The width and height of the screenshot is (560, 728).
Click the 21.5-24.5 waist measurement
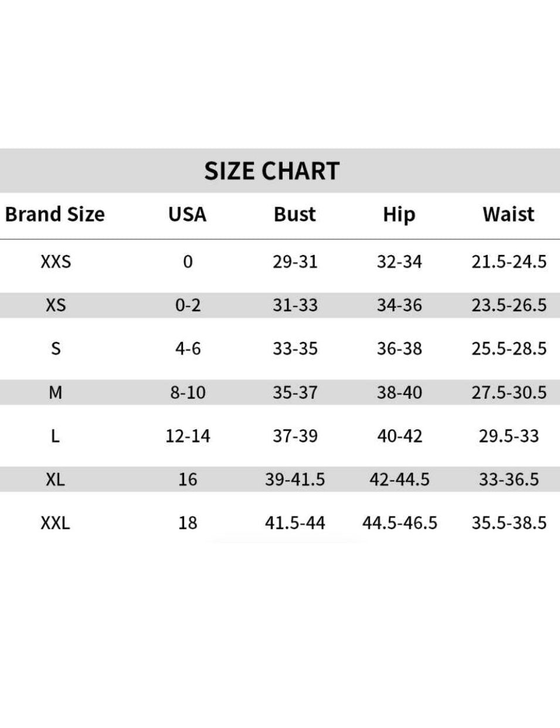coord(509,261)
